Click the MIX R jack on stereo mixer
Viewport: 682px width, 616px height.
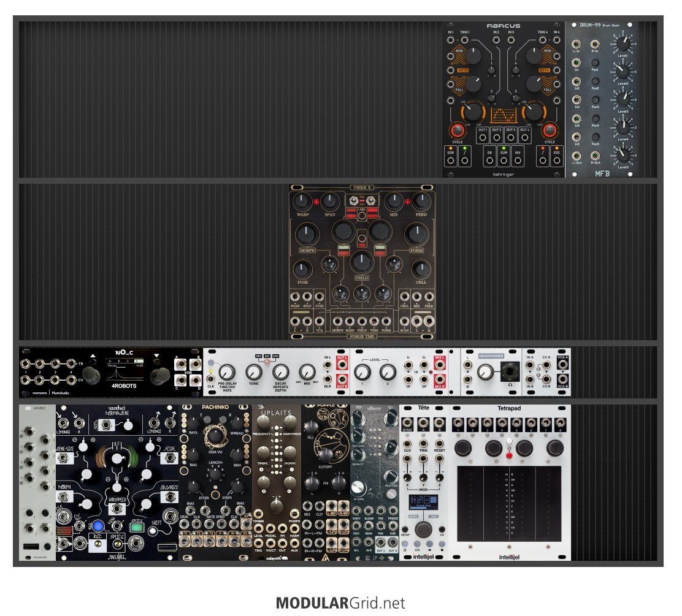[439, 379]
